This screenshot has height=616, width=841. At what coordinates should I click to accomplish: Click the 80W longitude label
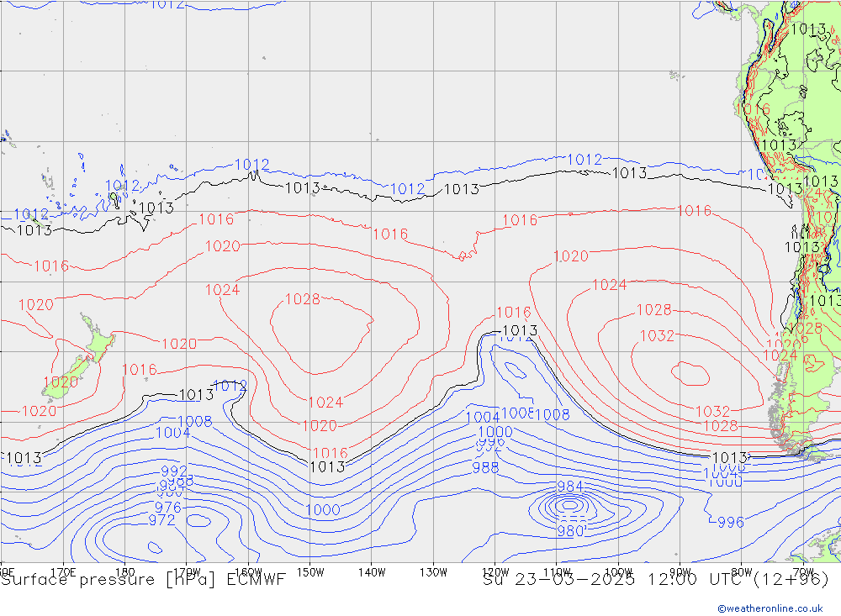tap(742, 572)
